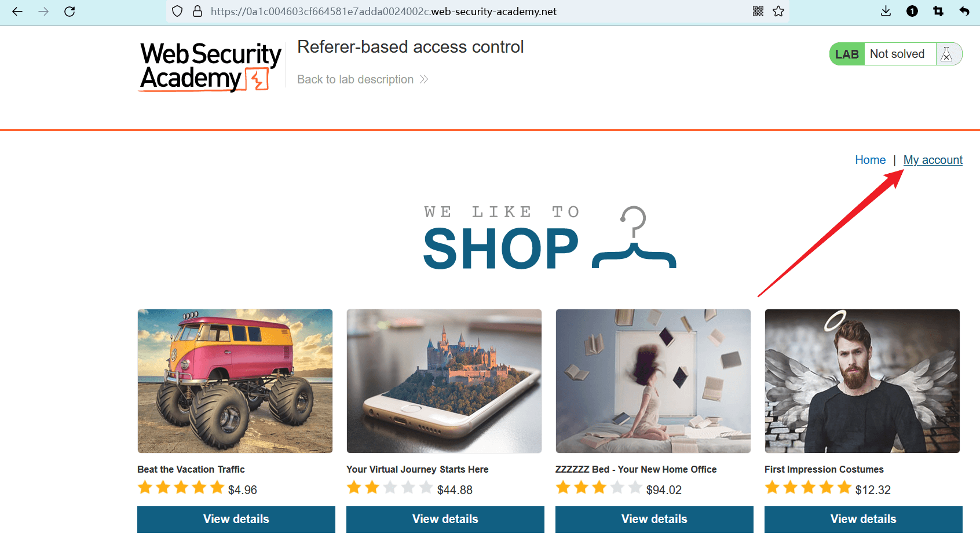980x552 pixels.
Task: Click the browser back arrow
Action: coord(17,12)
